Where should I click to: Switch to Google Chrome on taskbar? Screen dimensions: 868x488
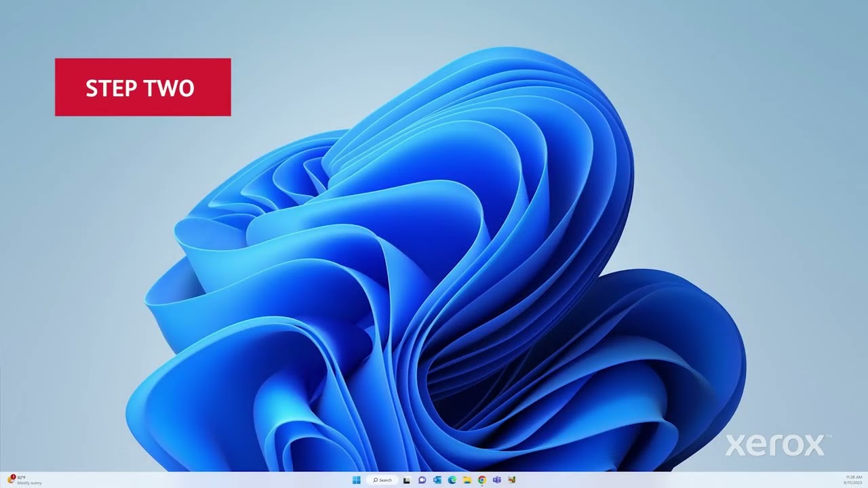(x=482, y=480)
